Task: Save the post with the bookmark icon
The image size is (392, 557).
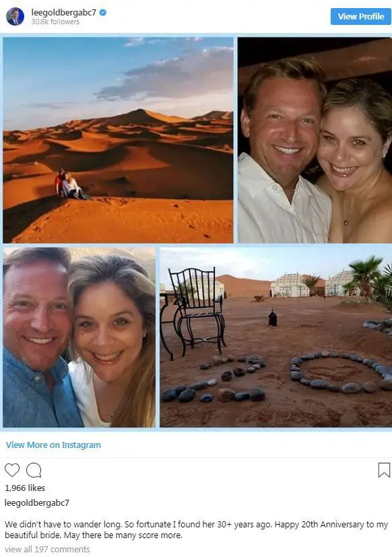Action: pyautogui.click(x=384, y=470)
